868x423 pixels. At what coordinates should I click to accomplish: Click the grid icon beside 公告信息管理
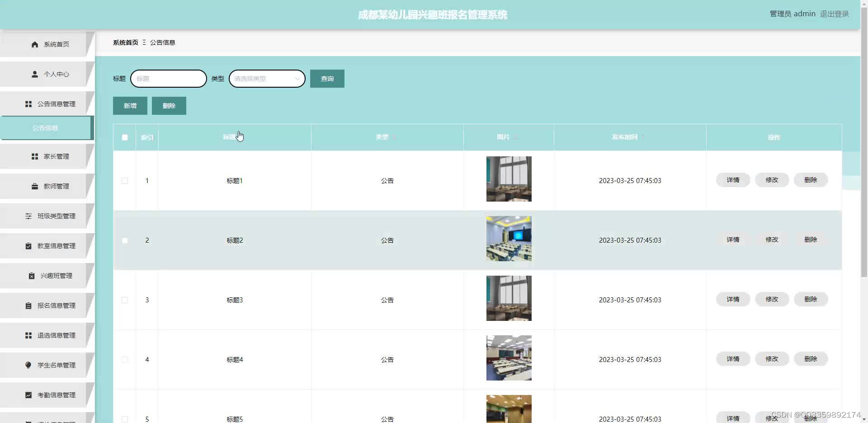coord(28,104)
